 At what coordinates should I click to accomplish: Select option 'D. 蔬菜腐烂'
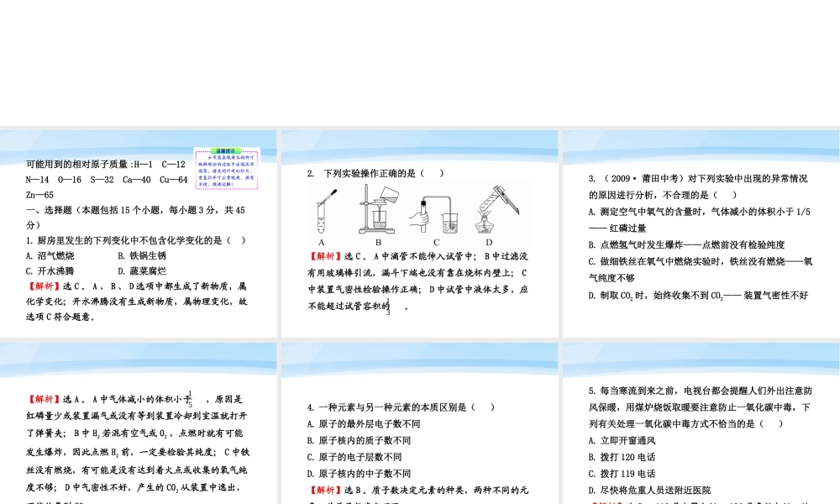click(x=142, y=271)
